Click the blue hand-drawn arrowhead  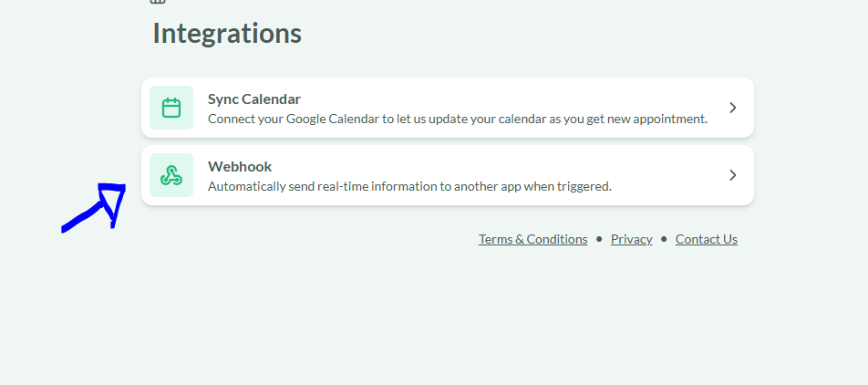click(112, 198)
